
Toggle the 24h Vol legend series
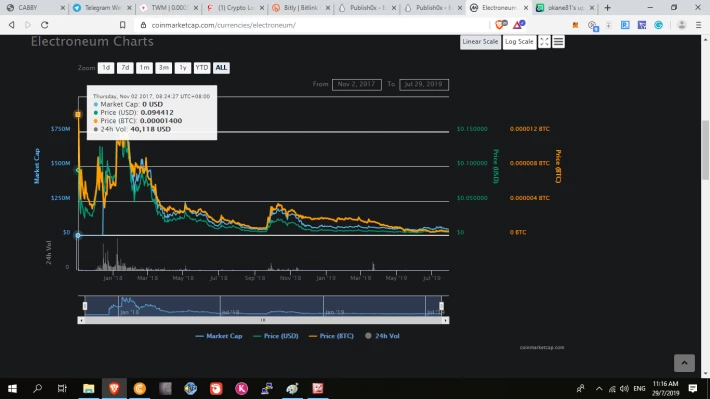[382, 336]
